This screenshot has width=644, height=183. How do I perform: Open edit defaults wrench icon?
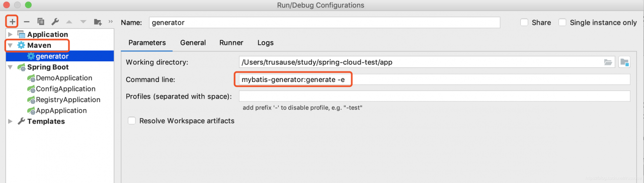pyautogui.click(x=55, y=22)
